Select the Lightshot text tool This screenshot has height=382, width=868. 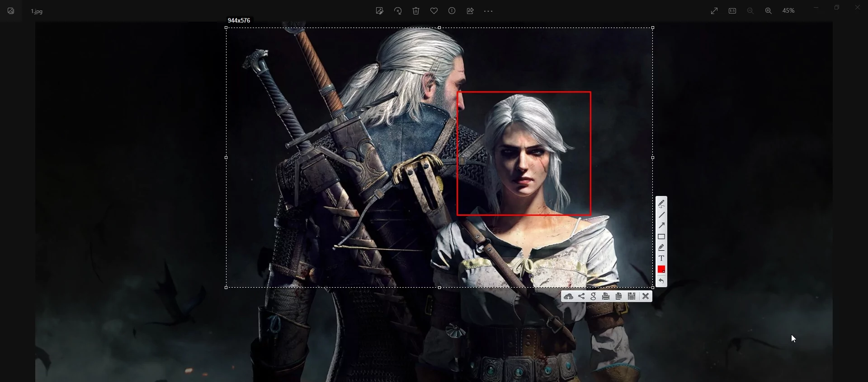coord(661,258)
